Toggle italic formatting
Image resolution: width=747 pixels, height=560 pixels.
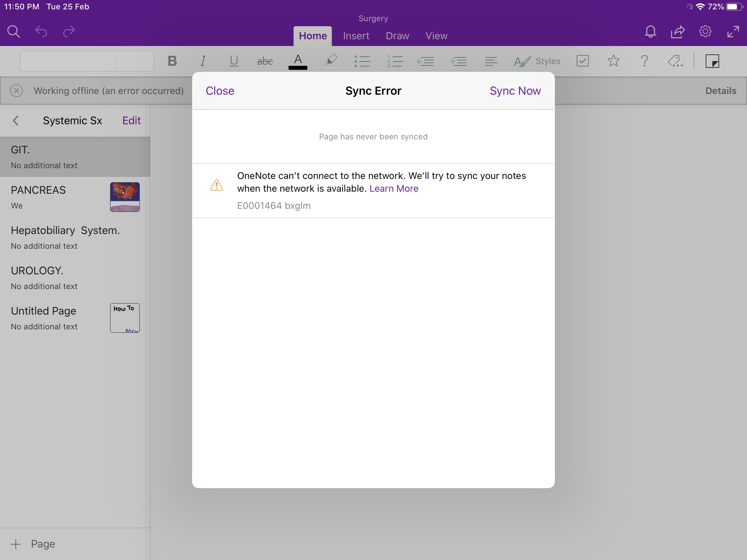(203, 61)
